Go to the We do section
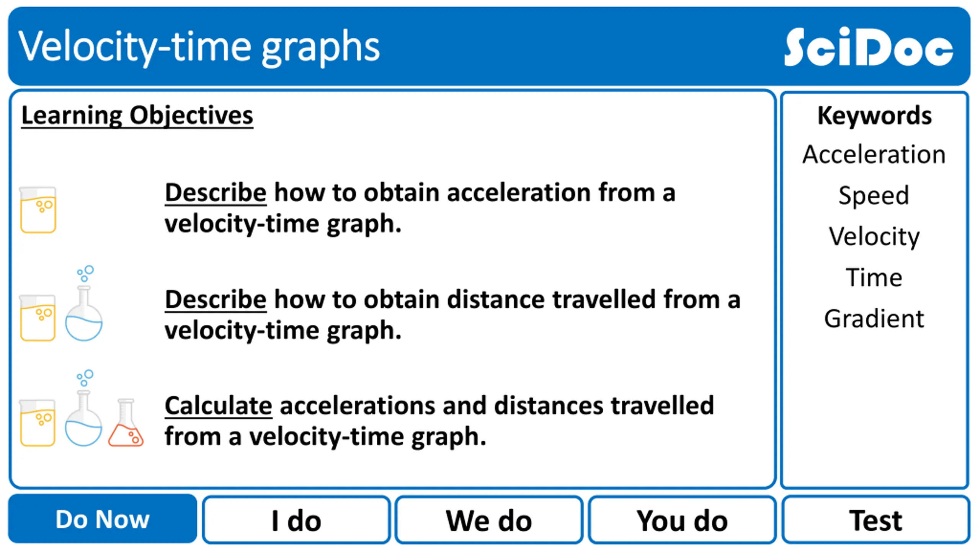 point(489,520)
